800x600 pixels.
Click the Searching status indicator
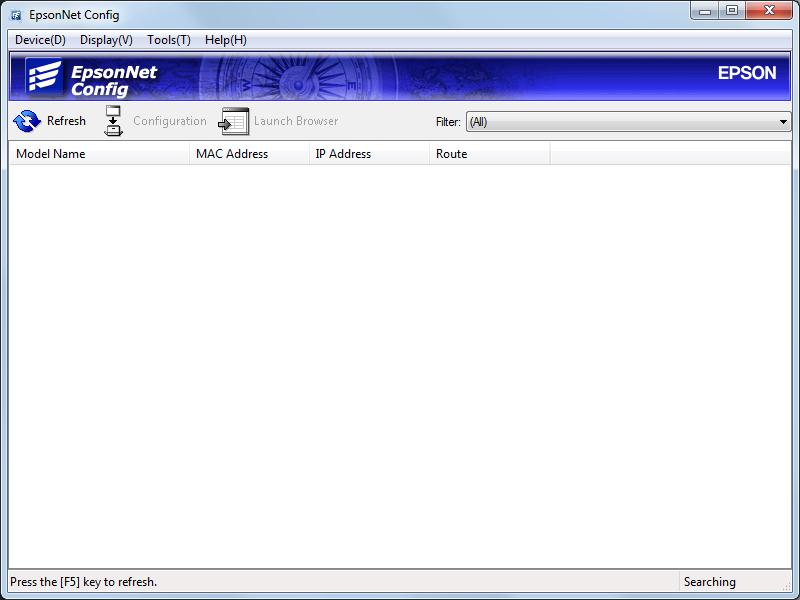point(710,582)
